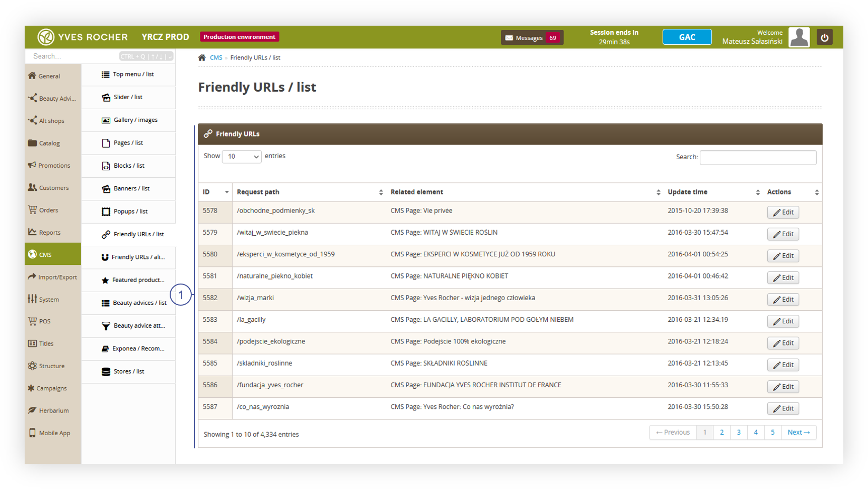Open the Show entries count dropdown
868x490 pixels.
(x=242, y=157)
